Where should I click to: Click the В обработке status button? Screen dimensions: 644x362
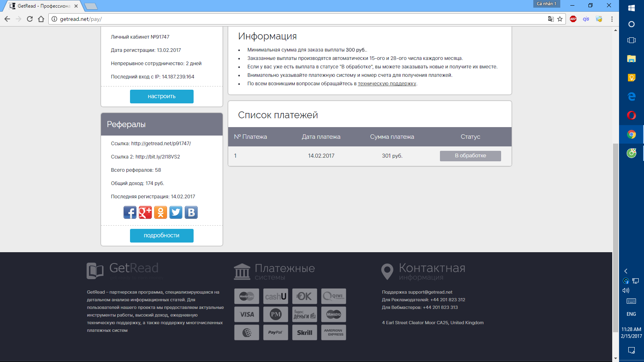[471, 156]
